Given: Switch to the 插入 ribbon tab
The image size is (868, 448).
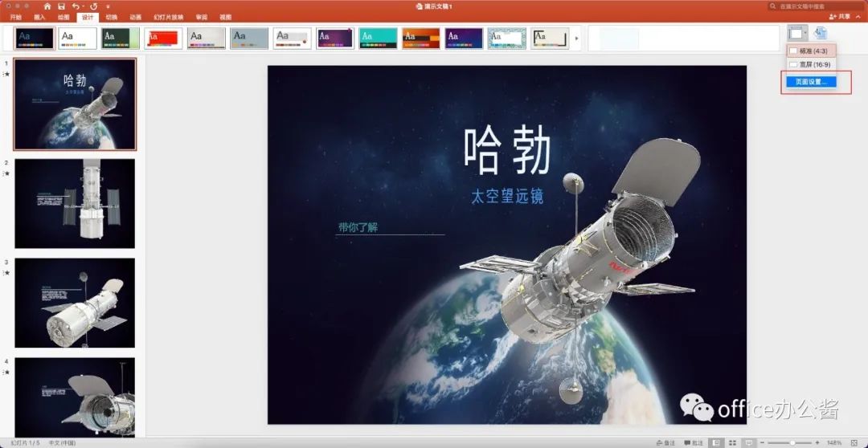Looking at the screenshot, I should (39, 17).
